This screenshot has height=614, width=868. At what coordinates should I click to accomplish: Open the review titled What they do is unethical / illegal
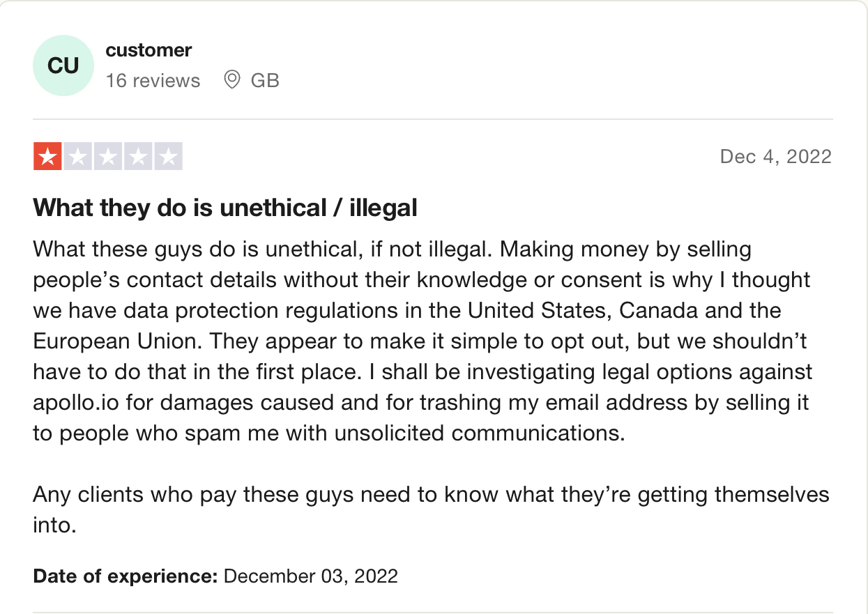click(225, 208)
